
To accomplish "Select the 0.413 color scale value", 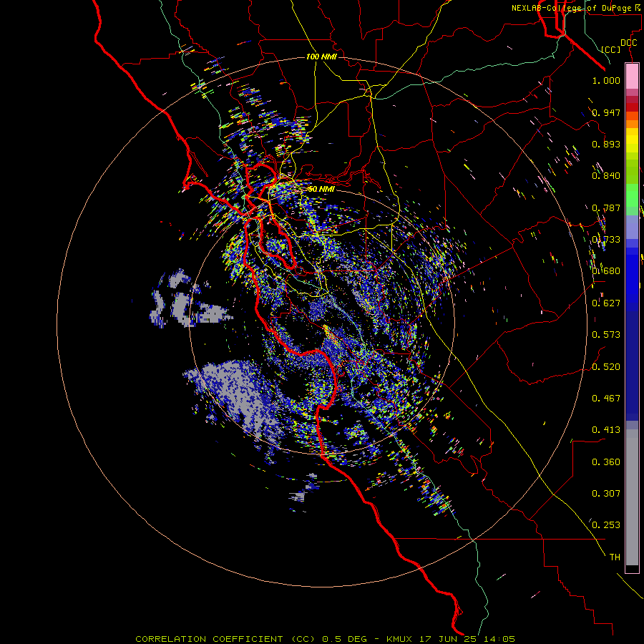I will pyautogui.click(x=606, y=430).
